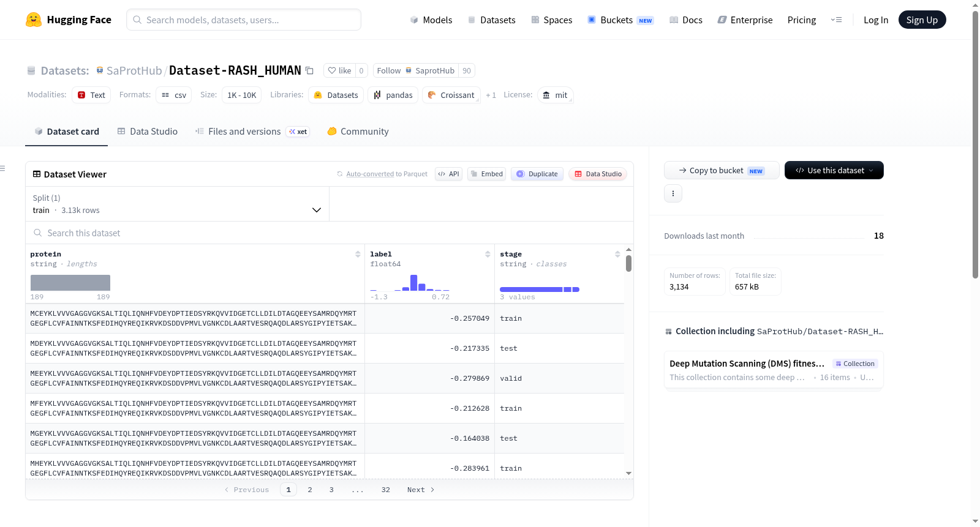Jump to page 32 of rows

tap(385, 490)
